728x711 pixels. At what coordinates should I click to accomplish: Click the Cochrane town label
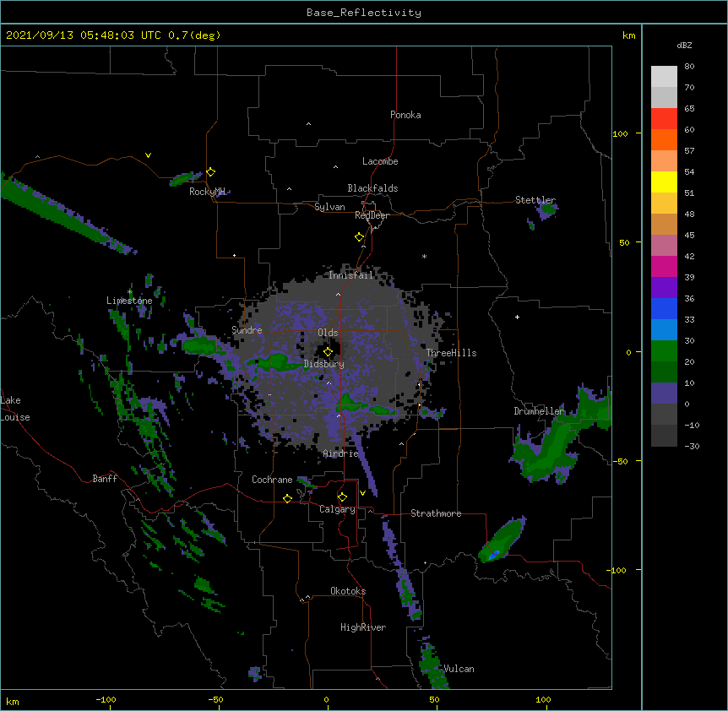[x=272, y=480]
